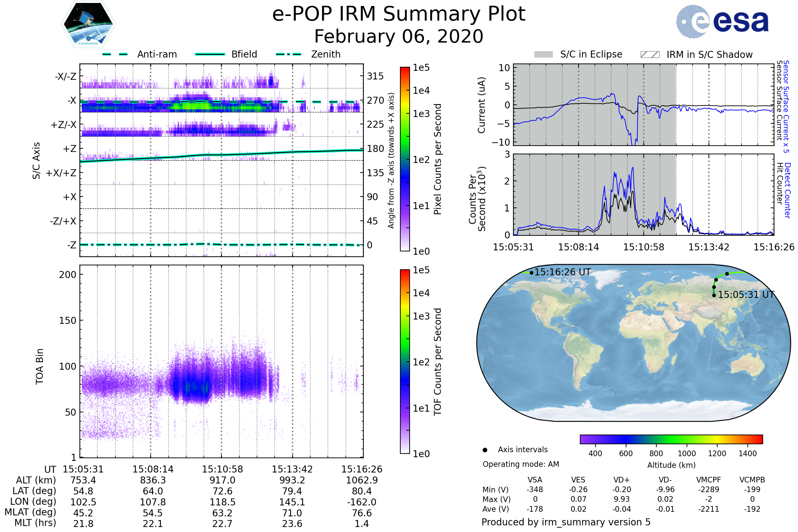
Task: Click the Anti-ram dashed line legend marker
Action: click(x=115, y=54)
